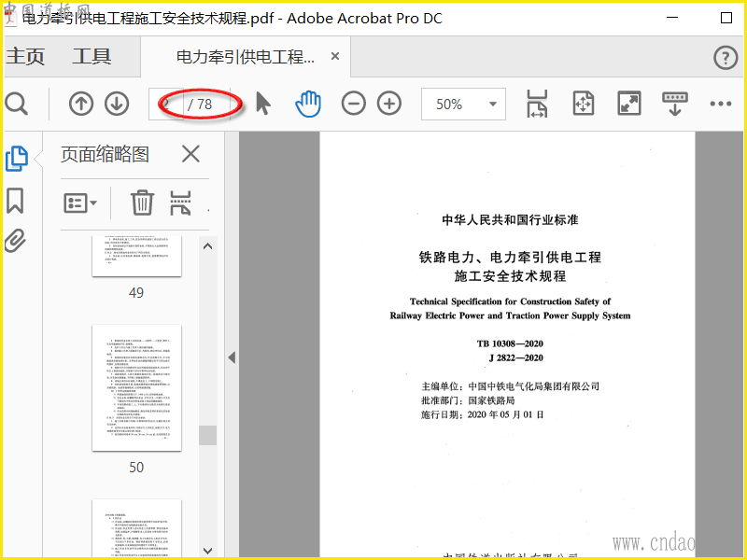Collapse the navigation pane arrow
The image size is (747, 560).
coord(232,357)
